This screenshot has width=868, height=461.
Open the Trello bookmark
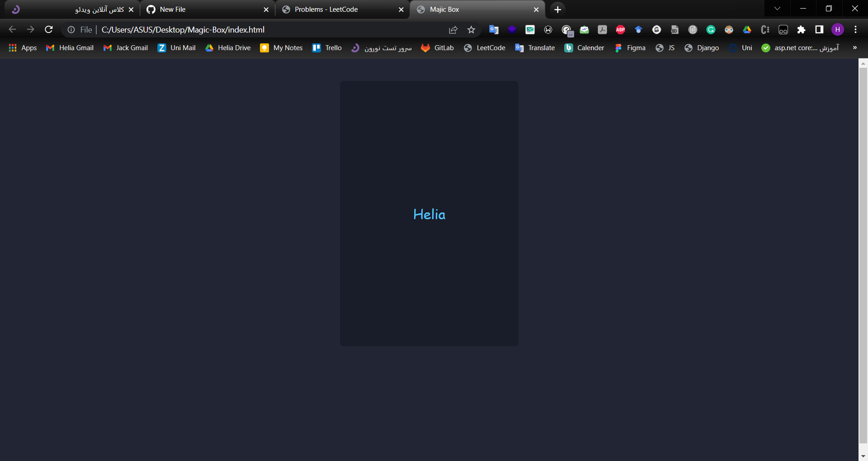tap(326, 48)
